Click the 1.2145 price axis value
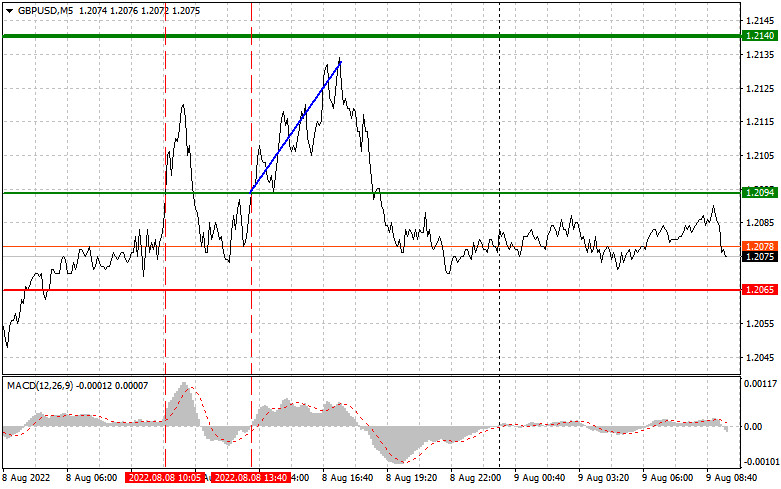This screenshot has width=781, height=489. (760, 20)
